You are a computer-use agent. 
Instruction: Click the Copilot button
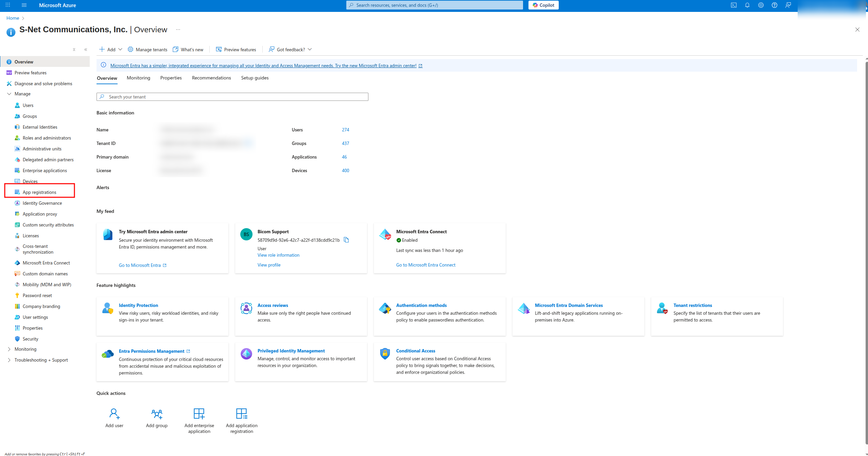tap(543, 5)
